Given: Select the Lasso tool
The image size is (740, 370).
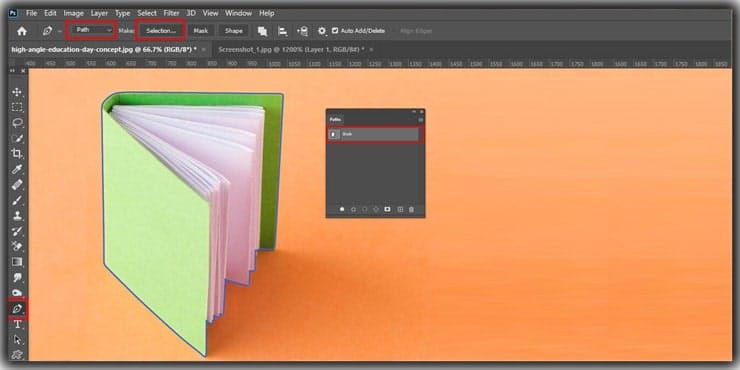Looking at the screenshot, I should (x=17, y=123).
